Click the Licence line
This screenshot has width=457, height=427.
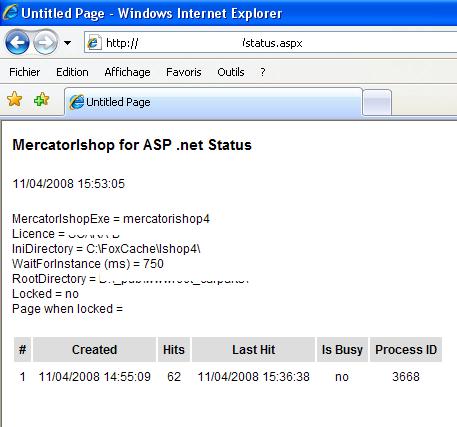tap(66, 234)
